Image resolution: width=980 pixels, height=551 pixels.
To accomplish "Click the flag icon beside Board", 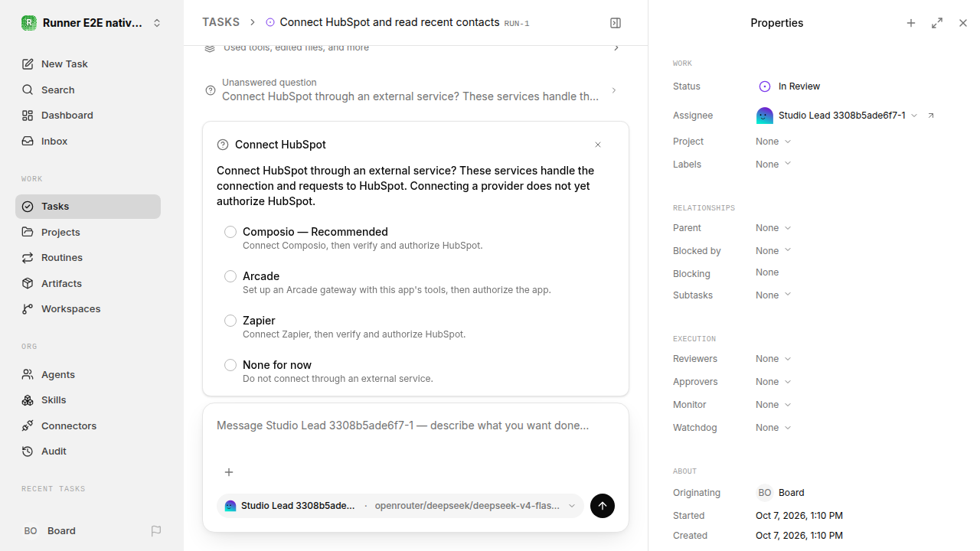I will pos(156,531).
